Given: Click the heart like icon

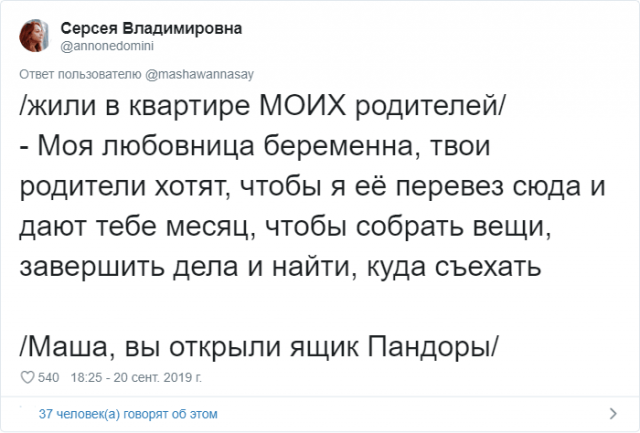Looking at the screenshot, I should (x=25, y=378).
